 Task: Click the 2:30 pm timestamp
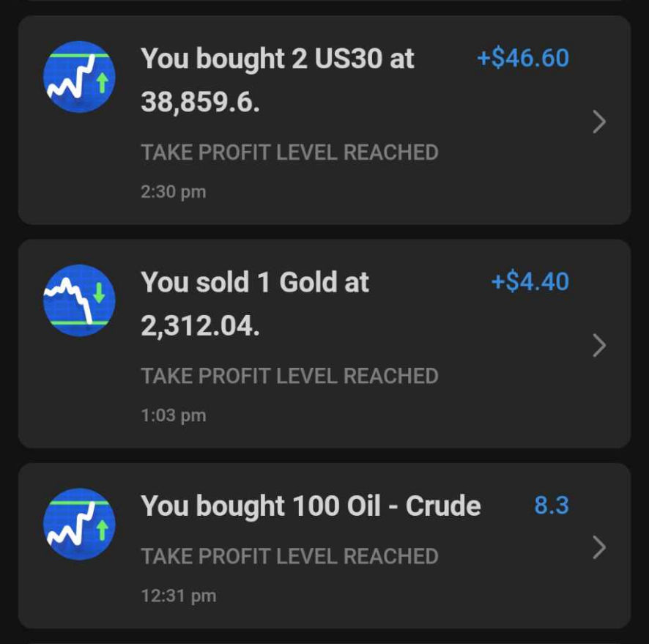(x=173, y=192)
